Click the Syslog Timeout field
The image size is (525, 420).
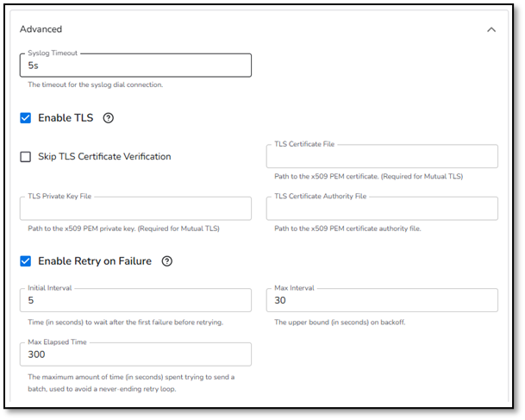135,66
